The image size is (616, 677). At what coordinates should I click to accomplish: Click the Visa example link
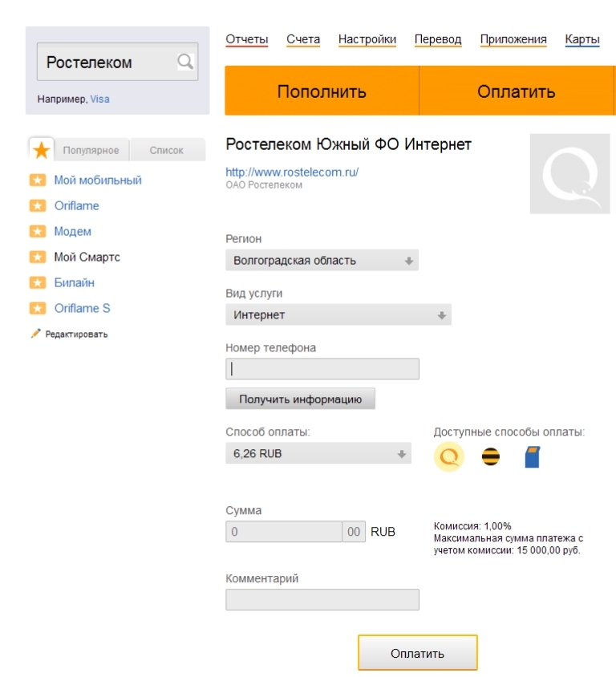click(x=99, y=99)
